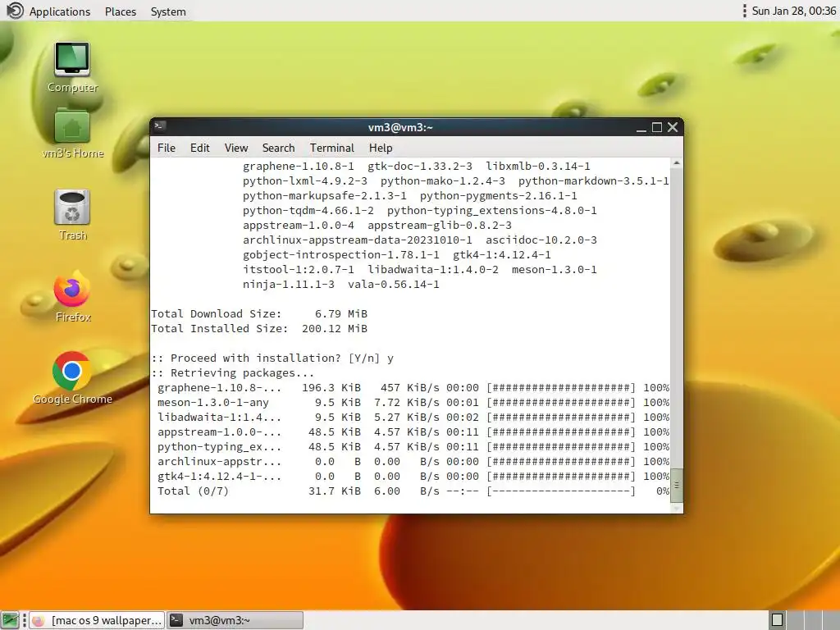Open the terminal View menu
This screenshot has height=630, width=840.
(x=236, y=148)
